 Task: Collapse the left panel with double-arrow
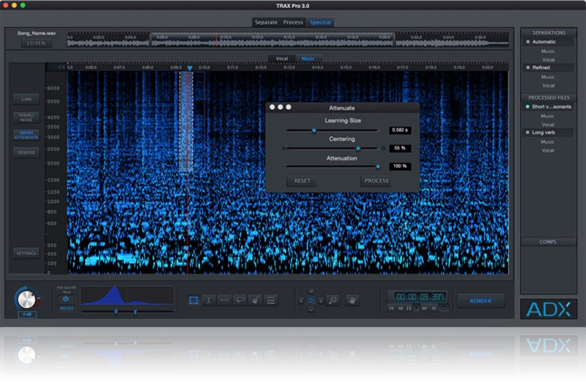(x=62, y=67)
